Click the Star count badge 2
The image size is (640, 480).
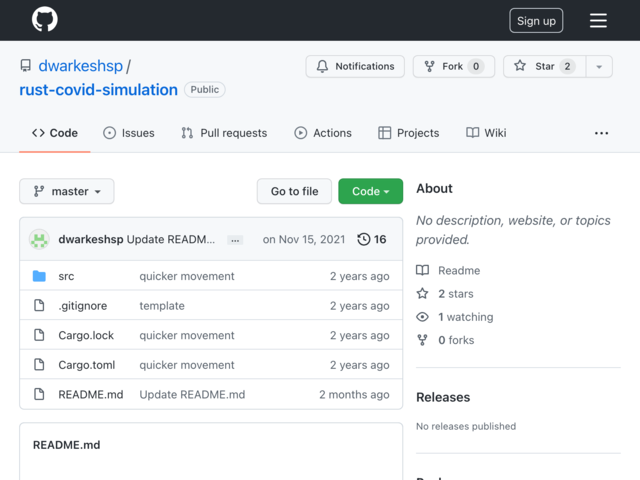point(567,66)
